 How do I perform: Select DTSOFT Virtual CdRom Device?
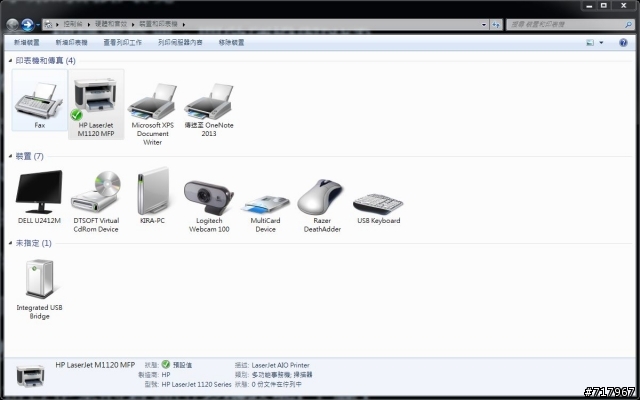tap(96, 201)
